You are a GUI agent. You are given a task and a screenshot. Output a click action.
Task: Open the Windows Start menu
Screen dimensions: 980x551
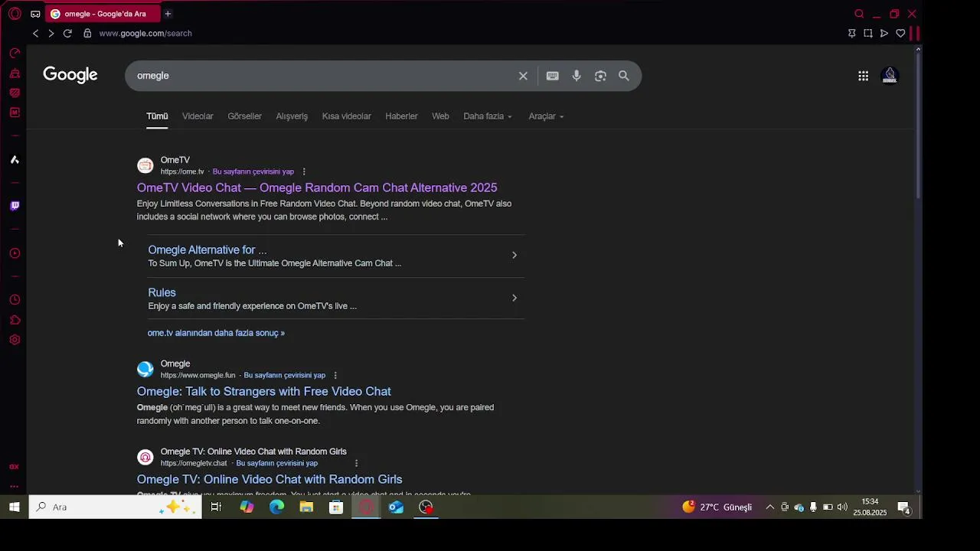[14, 507]
